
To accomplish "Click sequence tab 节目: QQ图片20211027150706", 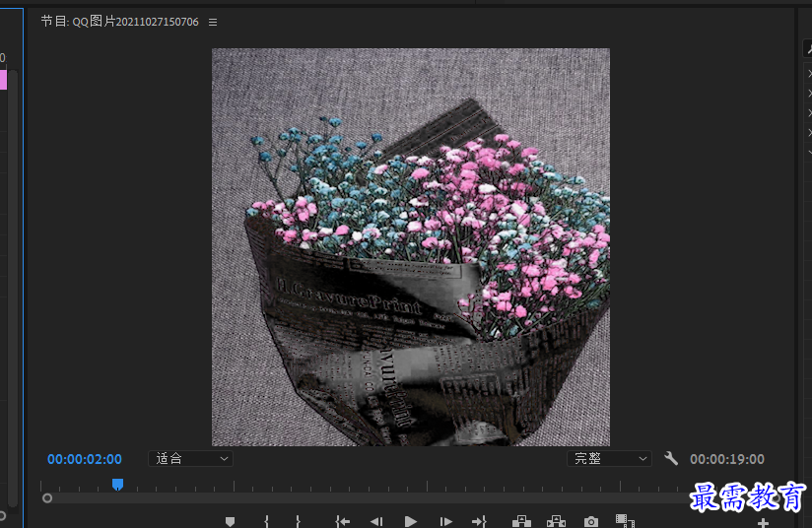I will tap(119, 22).
